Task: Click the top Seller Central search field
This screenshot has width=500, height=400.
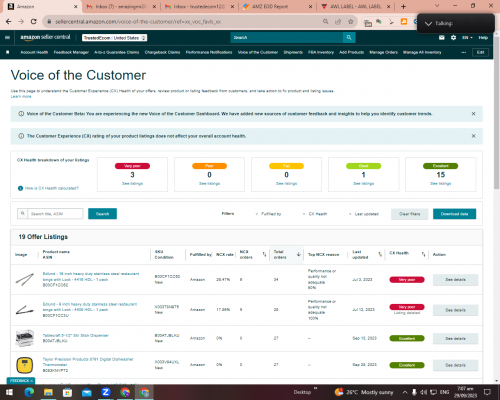Action: 287,38
